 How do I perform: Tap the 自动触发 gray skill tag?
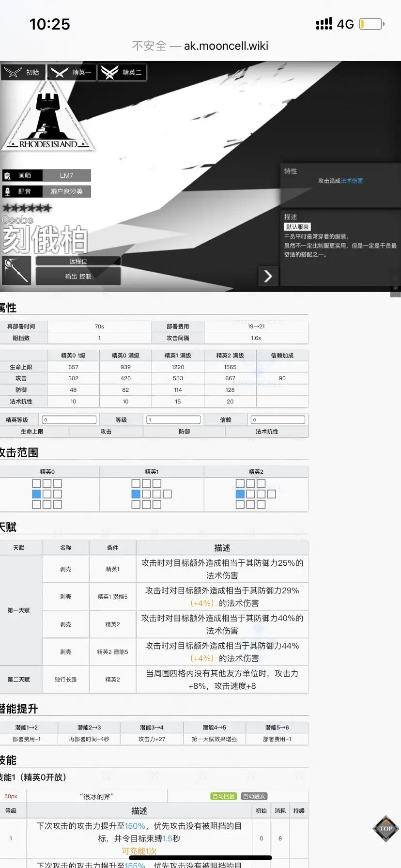pos(254,796)
